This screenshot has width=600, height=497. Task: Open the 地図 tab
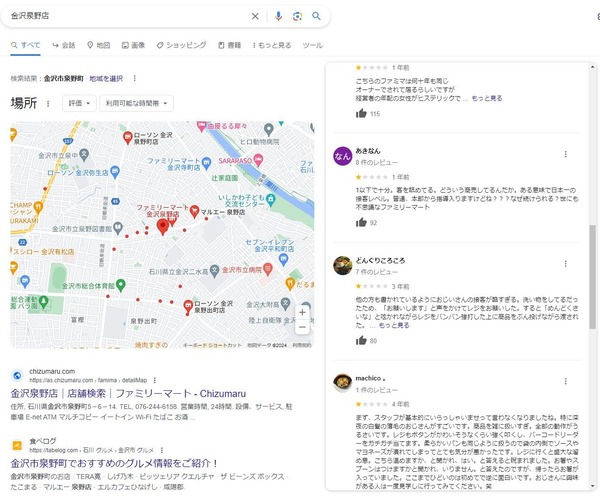click(99, 45)
